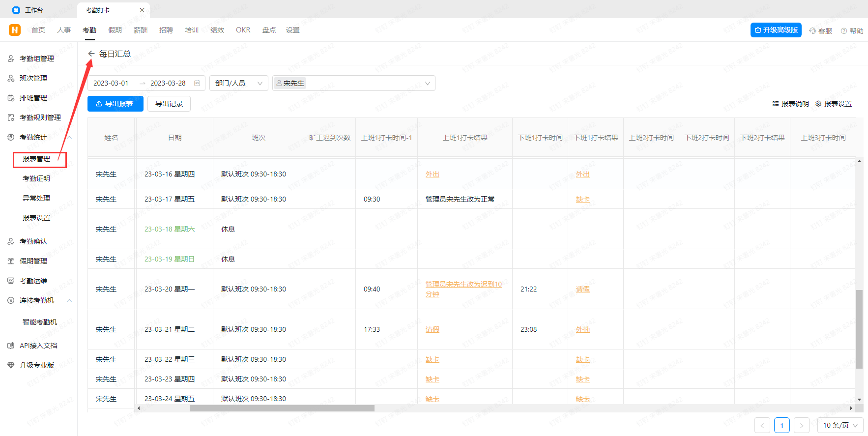Collapse the 连接考勤机 sidebar section
The width and height of the screenshot is (868, 436).
(69, 300)
